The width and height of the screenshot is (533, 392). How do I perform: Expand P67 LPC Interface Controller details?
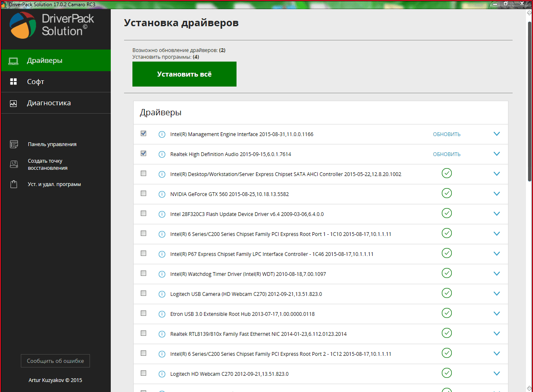tap(496, 254)
